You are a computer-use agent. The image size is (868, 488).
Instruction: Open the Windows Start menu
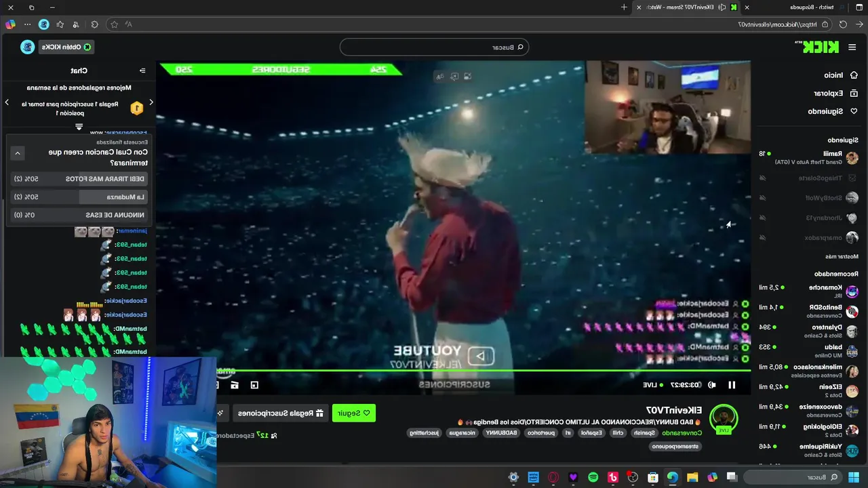pyautogui.click(x=853, y=477)
